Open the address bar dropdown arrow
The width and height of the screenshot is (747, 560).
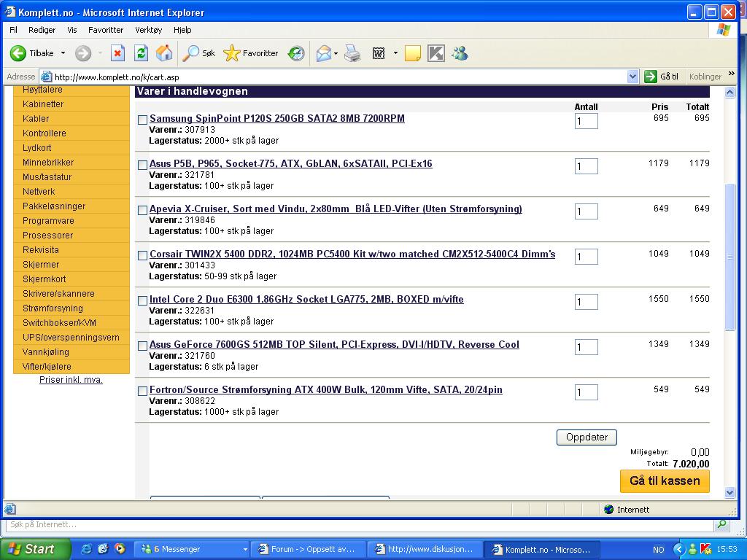click(632, 76)
